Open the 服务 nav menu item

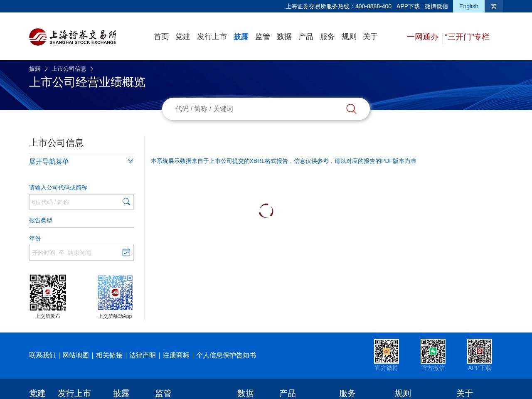coord(328,37)
